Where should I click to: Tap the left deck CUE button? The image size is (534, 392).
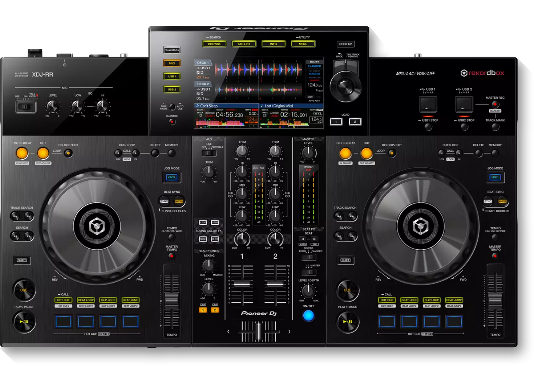coord(24,290)
